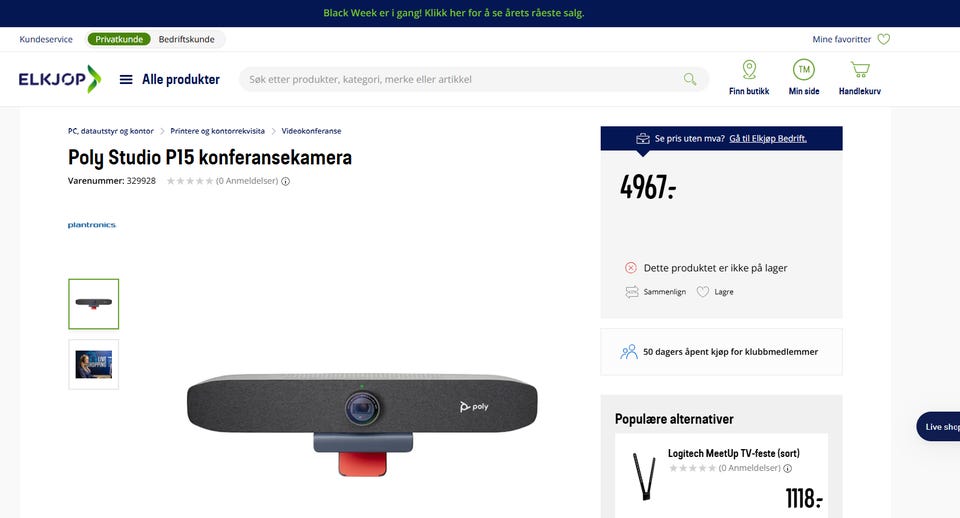Open the Alle produkter hamburger menu
Viewport: 960px width, 518px height.
(126, 80)
